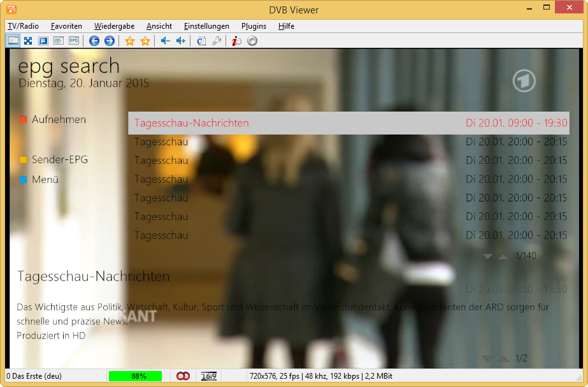Toggle the first toolbar view mode button
The width and height of the screenshot is (588, 387).
click(x=13, y=41)
